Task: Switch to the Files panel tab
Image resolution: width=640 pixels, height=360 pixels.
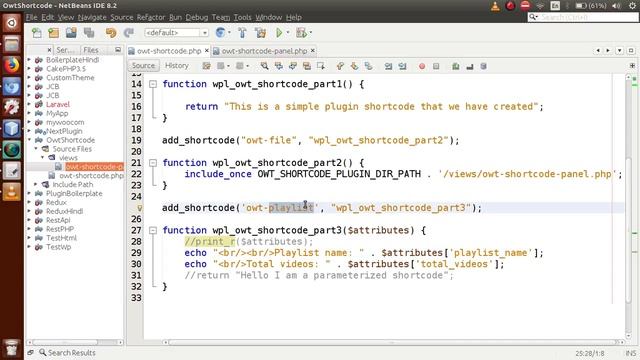Action: coord(91,50)
